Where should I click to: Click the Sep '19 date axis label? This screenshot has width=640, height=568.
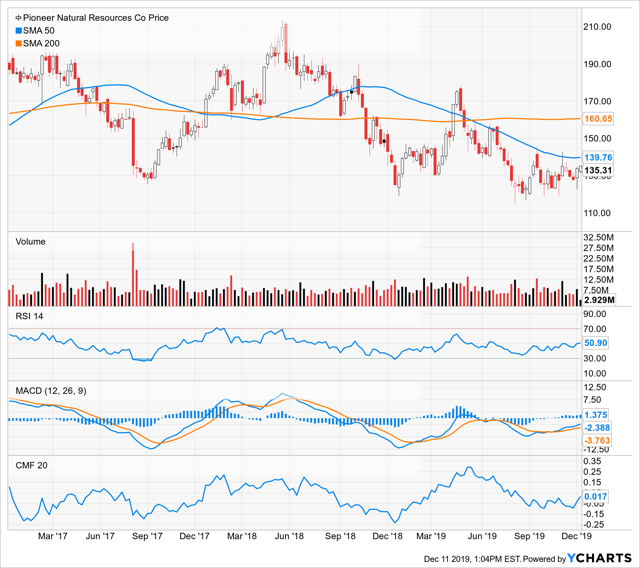click(529, 536)
